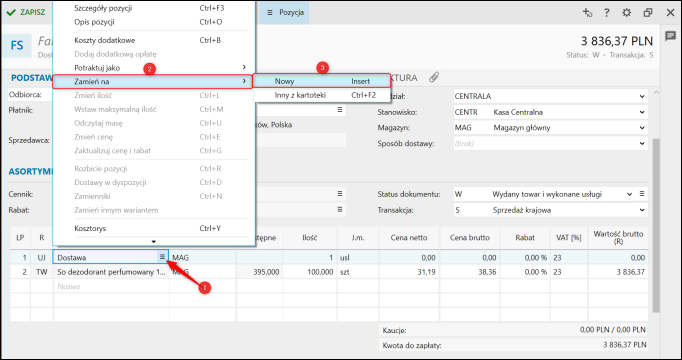
Task: Click gross price cell 38,36
Action: [x=470, y=272]
